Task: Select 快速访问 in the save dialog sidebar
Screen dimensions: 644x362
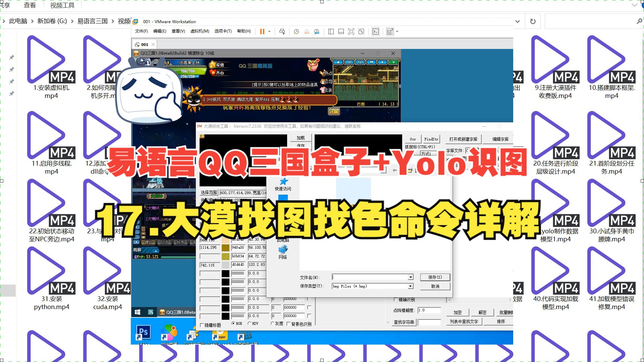Action: tap(283, 184)
